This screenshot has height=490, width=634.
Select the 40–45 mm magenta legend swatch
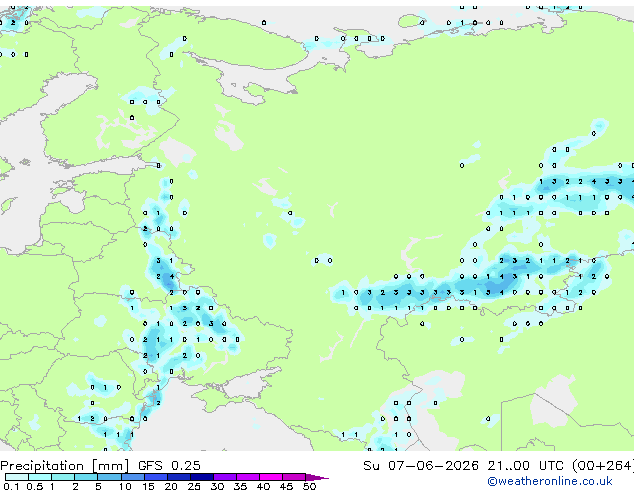(x=271, y=477)
